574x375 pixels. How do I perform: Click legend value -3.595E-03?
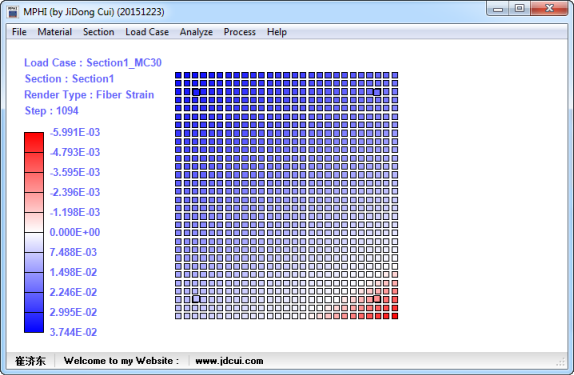point(75,172)
